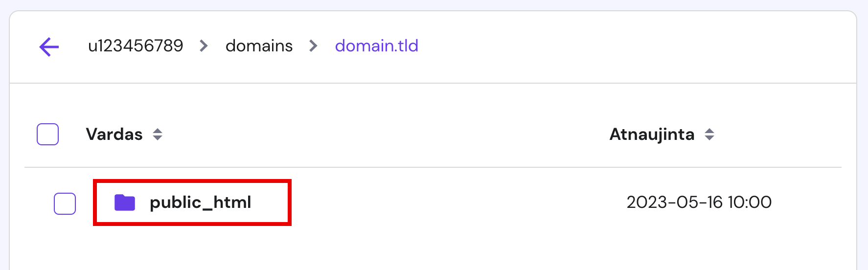Go to the domains breadcrumb
868x270 pixels.
(x=259, y=46)
